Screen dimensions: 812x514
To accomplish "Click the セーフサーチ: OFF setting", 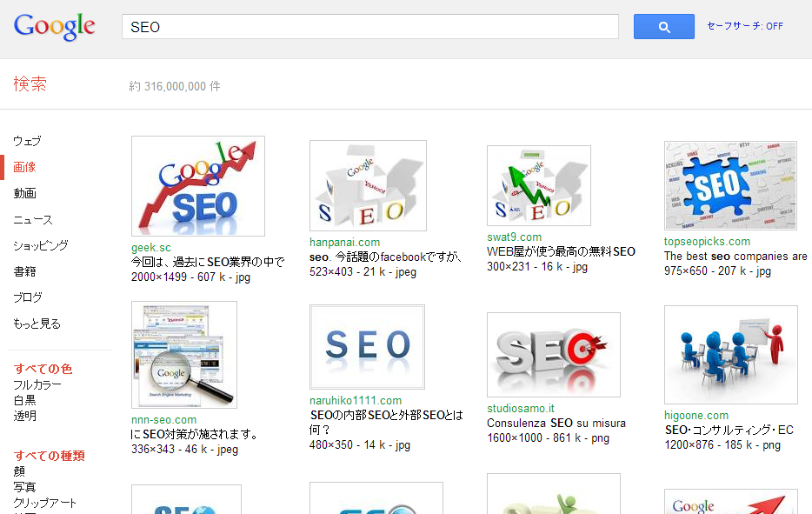I will (745, 26).
